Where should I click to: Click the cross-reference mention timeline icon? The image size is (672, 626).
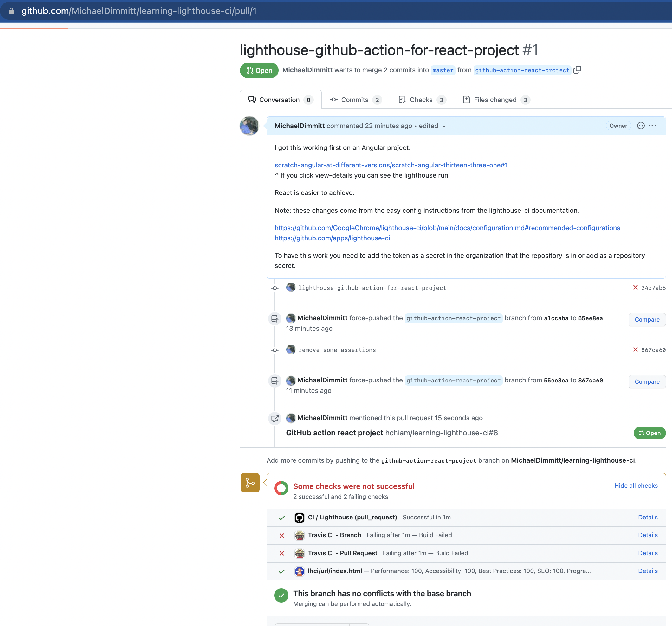(x=275, y=419)
